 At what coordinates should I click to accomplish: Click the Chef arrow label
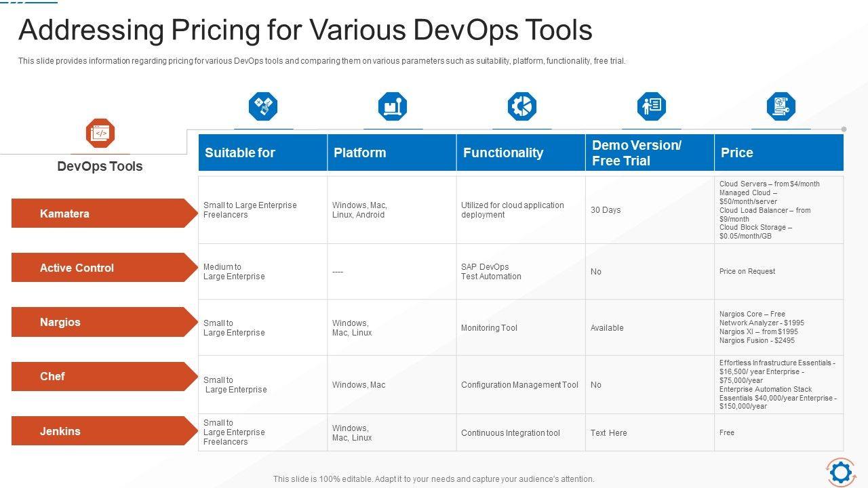[104, 376]
